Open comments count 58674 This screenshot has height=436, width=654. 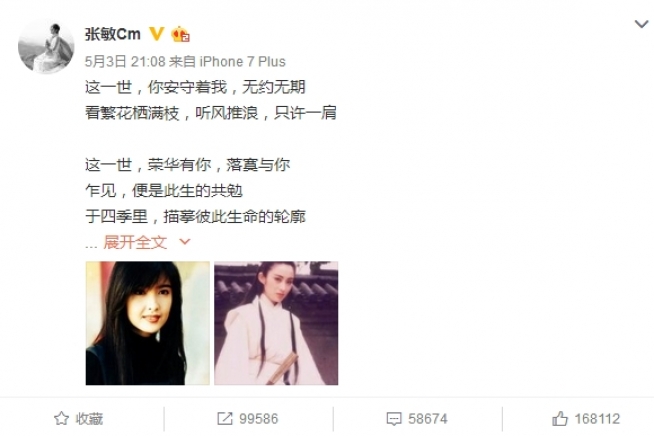pyautogui.click(x=428, y=418)
